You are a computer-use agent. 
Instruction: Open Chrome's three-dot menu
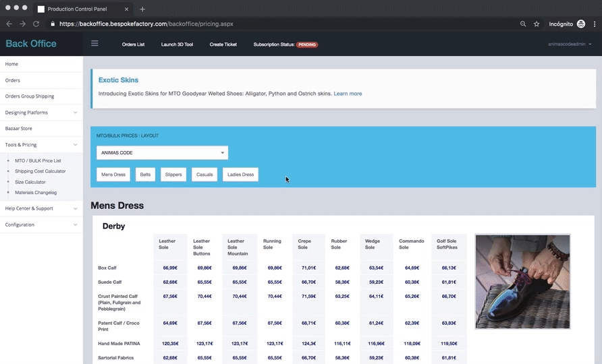click(x=594, y=24)
